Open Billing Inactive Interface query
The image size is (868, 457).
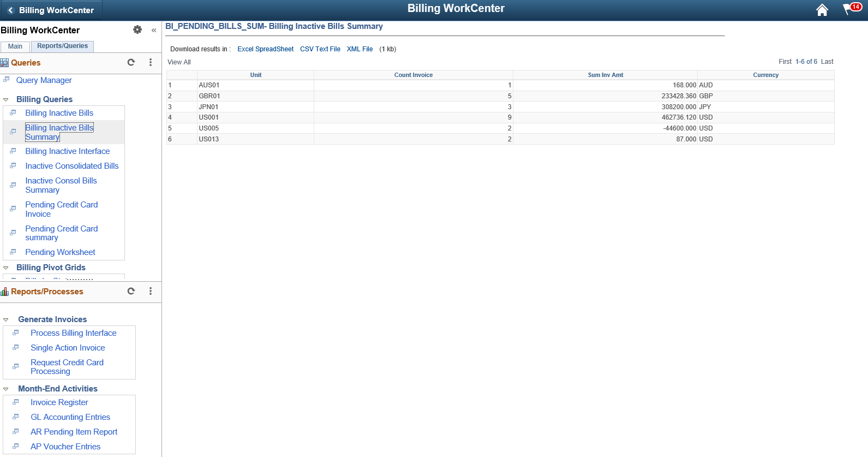[68, 151]
